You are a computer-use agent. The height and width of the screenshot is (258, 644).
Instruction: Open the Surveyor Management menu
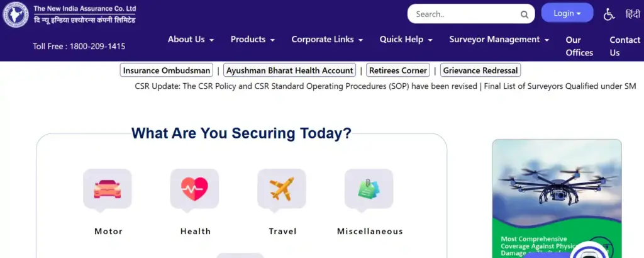pos(499,39)
